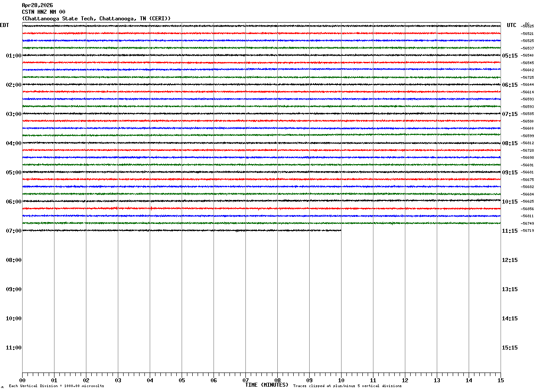The width and height of the screenshot is (536, 392).
Task: Click the DC offset value -56728
Action: pos(528,150)
